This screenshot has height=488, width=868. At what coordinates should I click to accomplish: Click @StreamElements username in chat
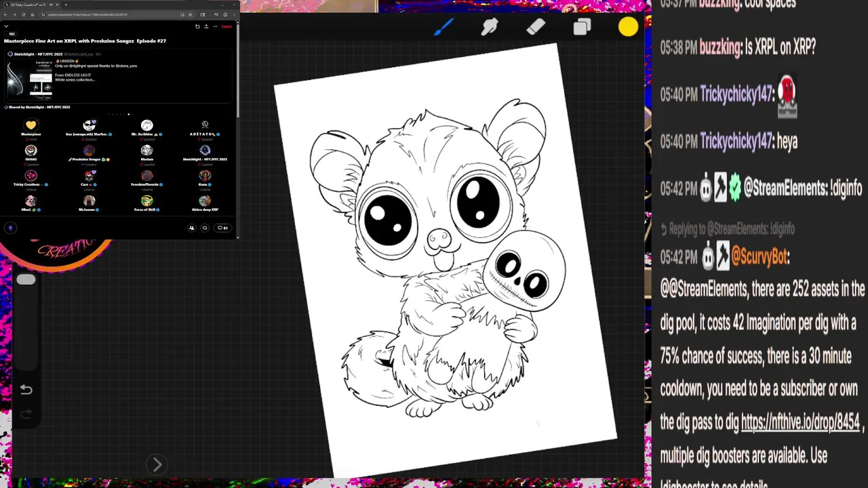(x=785, y=188)
